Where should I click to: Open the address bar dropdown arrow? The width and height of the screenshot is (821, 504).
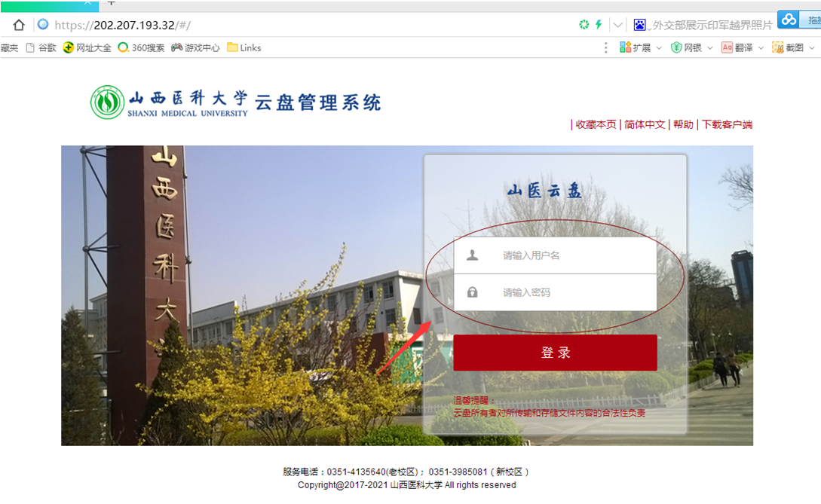click(617, 25)
